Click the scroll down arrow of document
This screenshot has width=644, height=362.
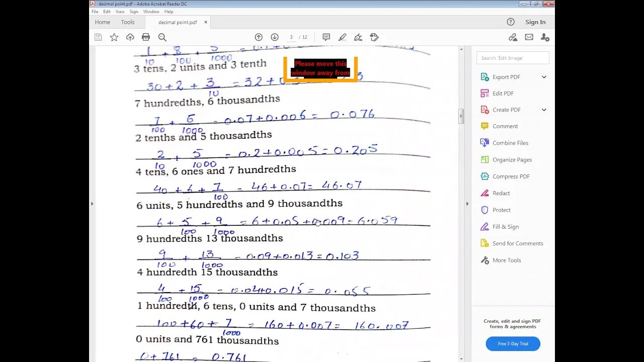[x=461, y=359]
